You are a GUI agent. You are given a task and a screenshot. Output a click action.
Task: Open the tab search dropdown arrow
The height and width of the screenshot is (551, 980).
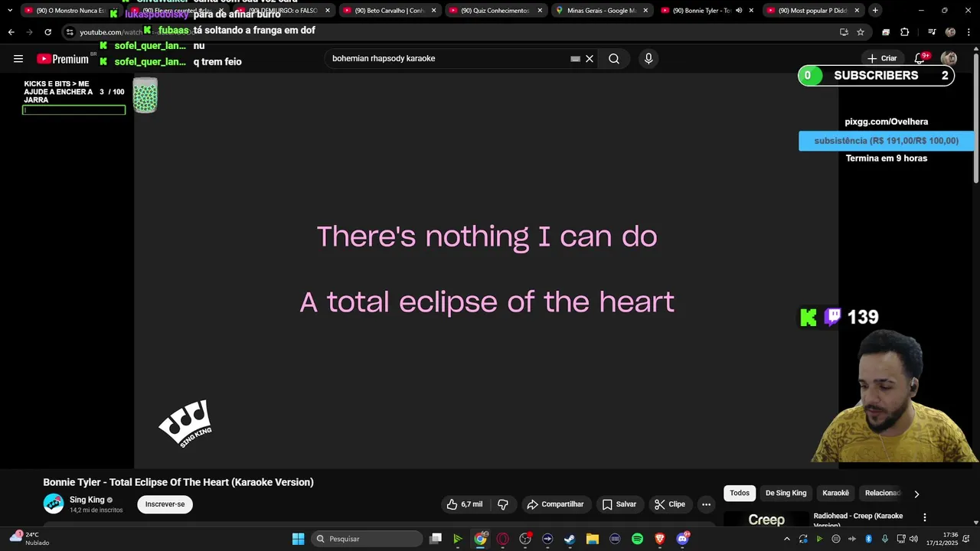tap(9, 11)
